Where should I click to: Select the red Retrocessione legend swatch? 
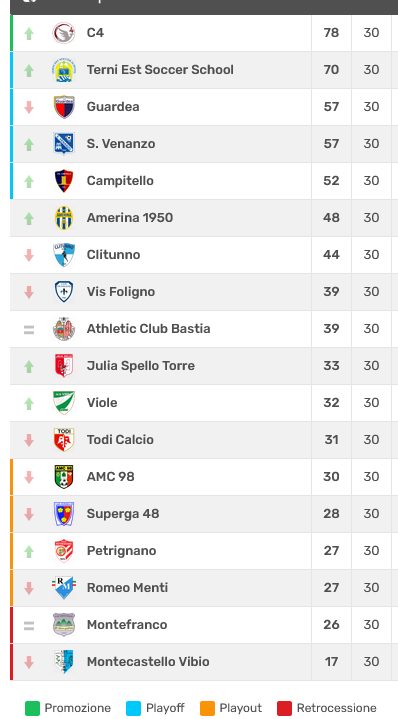(x=284, y=708)
